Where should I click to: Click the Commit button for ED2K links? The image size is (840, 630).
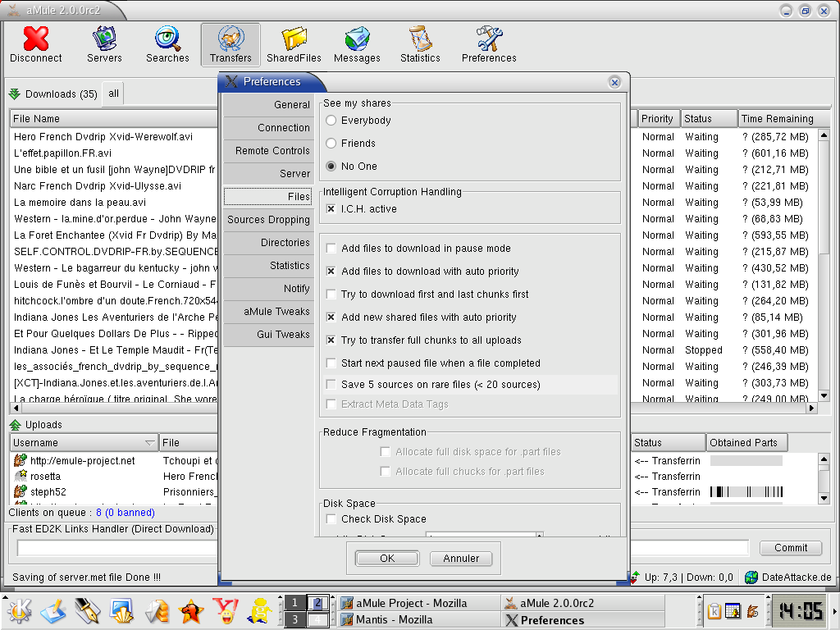790,548
